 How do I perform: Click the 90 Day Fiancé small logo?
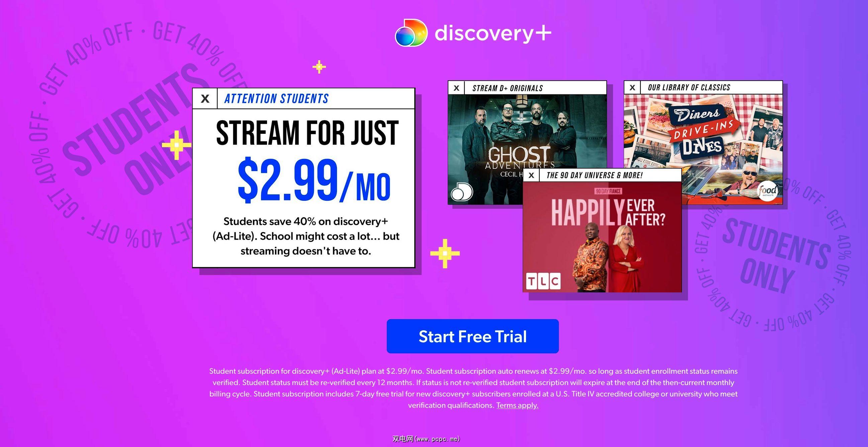(608, 191)
